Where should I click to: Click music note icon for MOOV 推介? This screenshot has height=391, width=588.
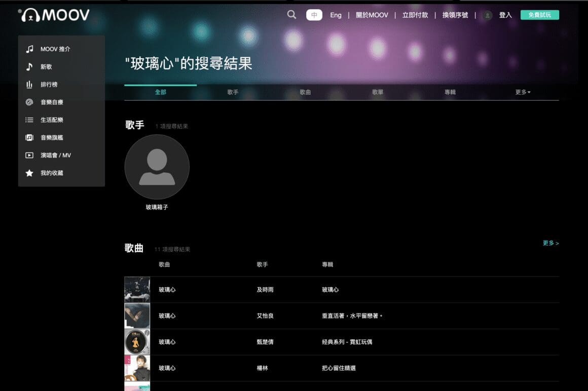(x=29, y=49)
